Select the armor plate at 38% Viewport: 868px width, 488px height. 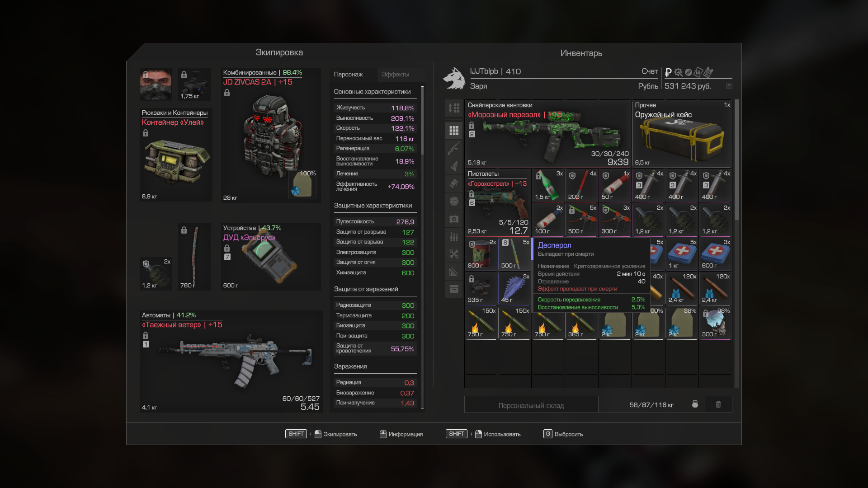pos(682,323)
